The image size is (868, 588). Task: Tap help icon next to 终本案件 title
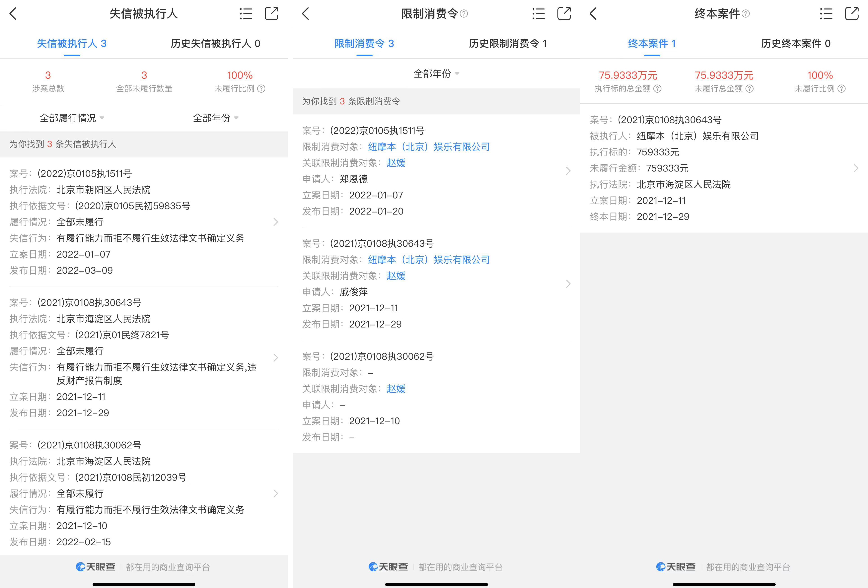point(746,14)
